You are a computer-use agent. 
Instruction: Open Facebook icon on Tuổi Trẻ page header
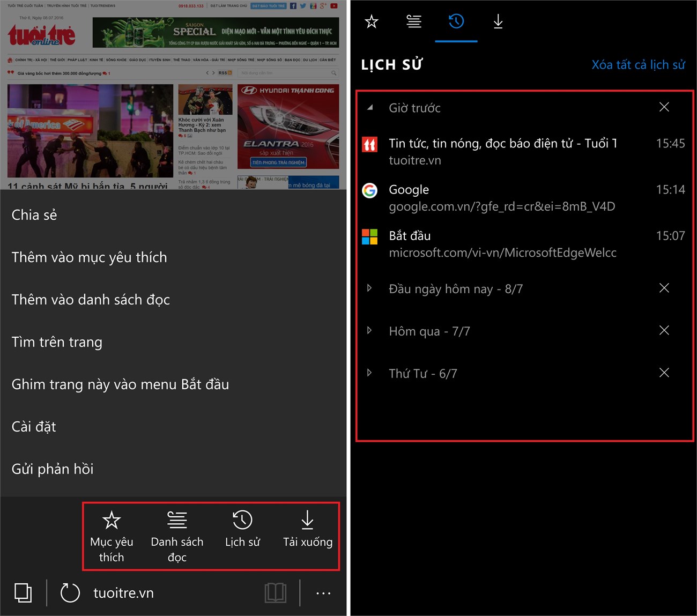coord(293,6)
